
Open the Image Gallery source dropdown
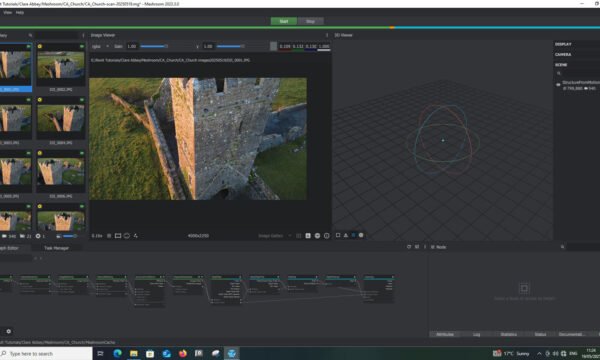[275, 236]
